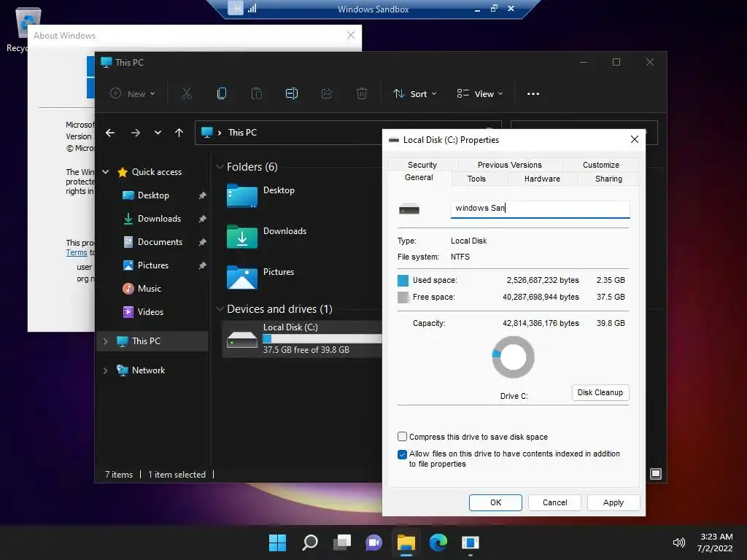Open Search from the taskbar
This screenshot has width=747, height=560.
point(309,542)
